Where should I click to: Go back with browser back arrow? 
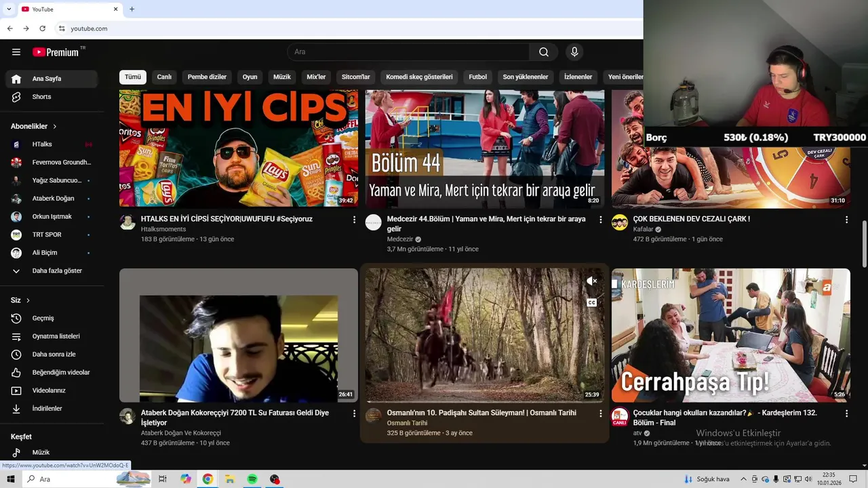[x=10, y=28]
